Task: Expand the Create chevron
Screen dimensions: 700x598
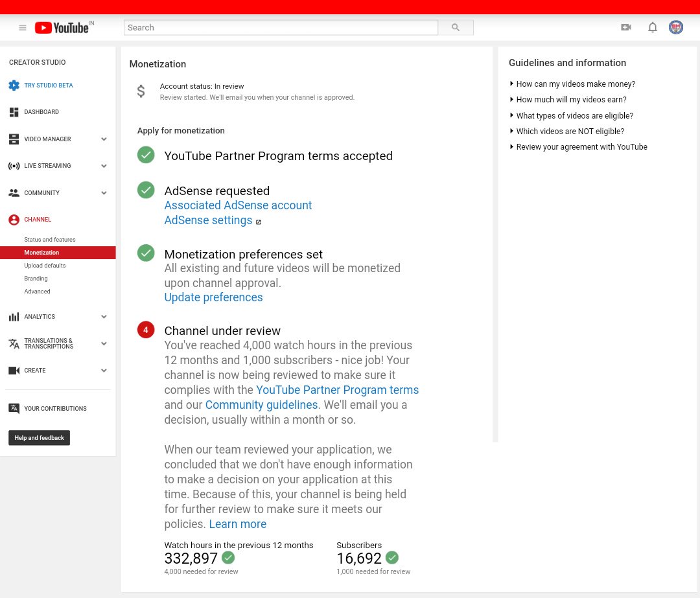Action: pyautogui.click(x=104, y=371)
